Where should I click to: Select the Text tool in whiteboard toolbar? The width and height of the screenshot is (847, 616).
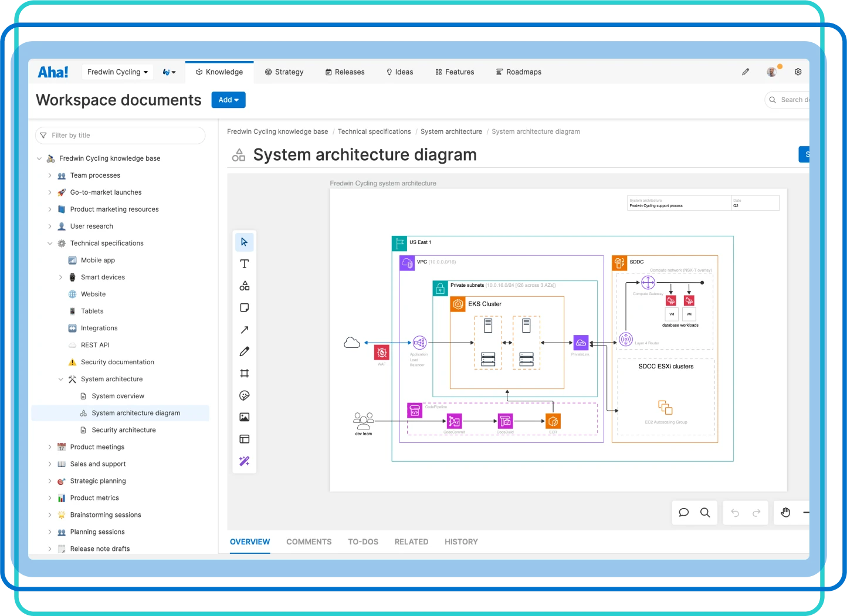245,264
